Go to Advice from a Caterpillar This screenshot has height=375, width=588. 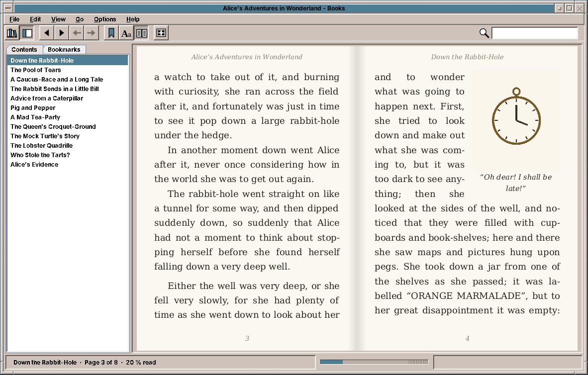pyautogui.click(x=68, y=98)
